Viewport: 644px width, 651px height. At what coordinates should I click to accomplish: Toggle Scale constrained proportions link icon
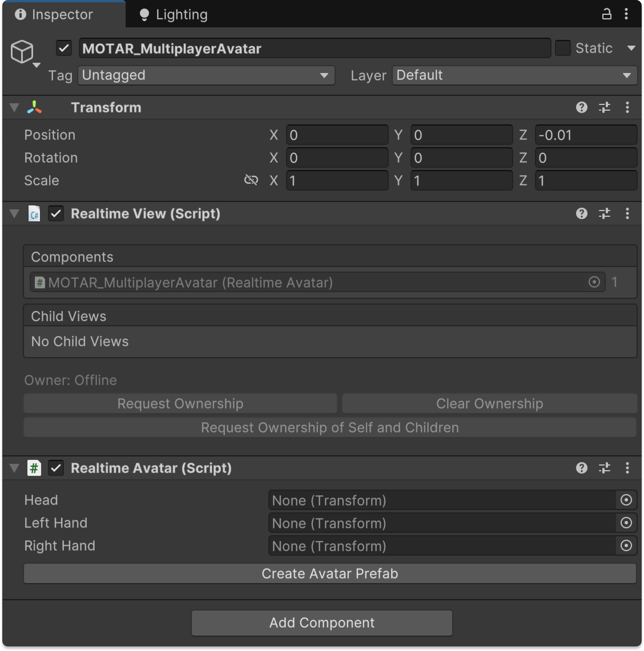[251, 180]
